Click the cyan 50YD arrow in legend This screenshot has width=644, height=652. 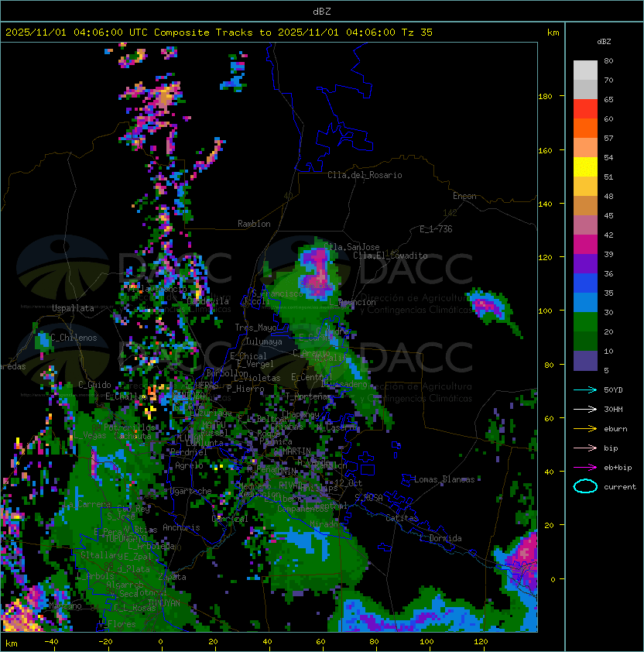pos(585,389)
